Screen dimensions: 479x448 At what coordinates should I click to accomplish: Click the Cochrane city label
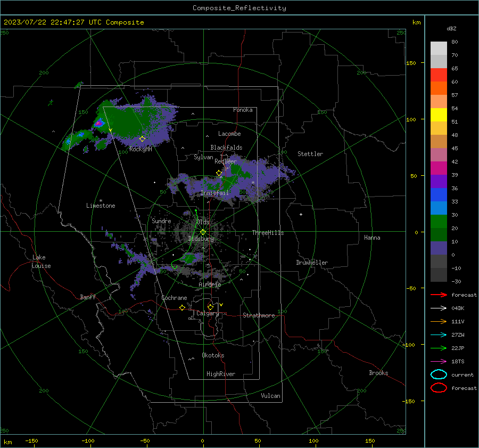174,298
